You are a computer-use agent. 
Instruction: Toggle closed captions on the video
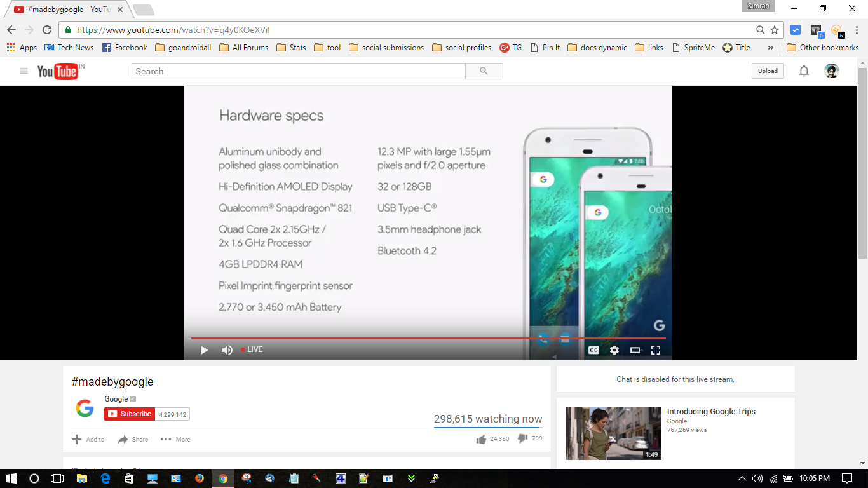pyautogui.click(x=593, y=350)
